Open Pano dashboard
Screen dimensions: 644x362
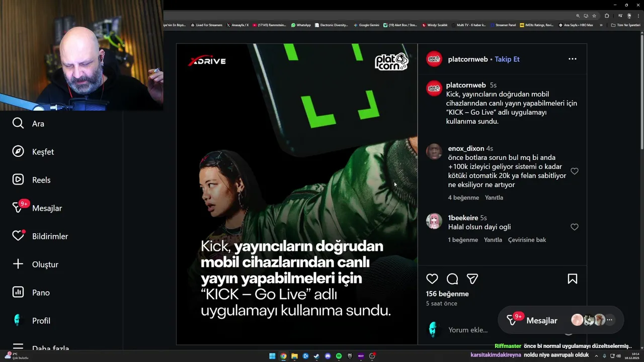click(31, 293)
